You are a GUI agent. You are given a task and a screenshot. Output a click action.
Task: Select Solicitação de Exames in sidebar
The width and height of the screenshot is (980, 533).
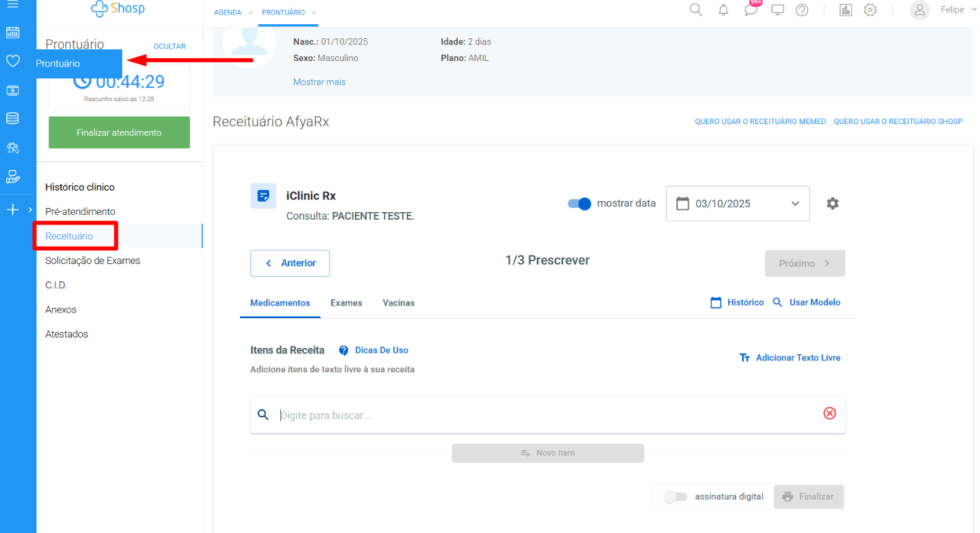point(93,261)
